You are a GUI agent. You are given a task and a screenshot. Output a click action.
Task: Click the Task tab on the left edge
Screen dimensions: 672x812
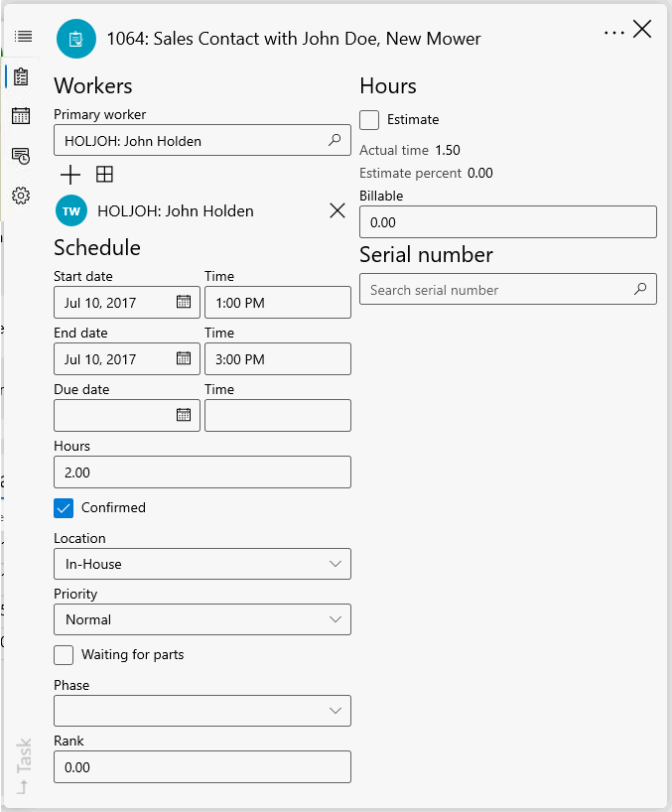click(x=24, y=766)
